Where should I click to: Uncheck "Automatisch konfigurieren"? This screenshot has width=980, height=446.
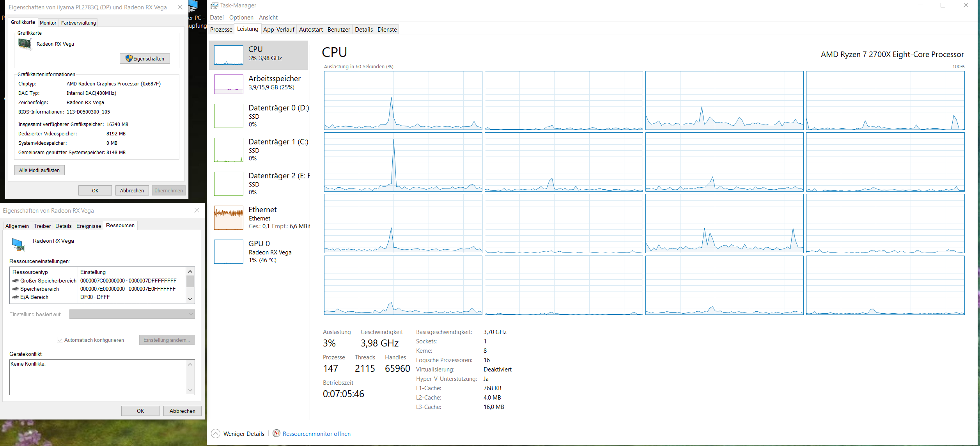tap(60, 340)
